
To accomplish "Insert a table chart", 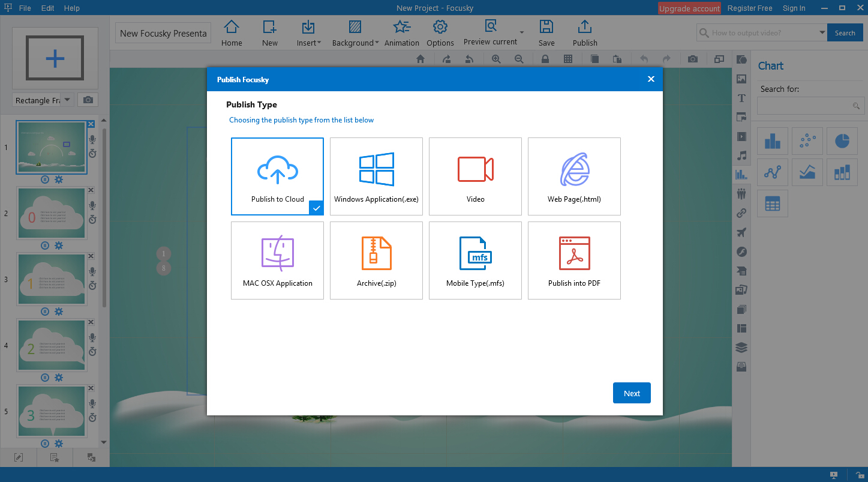I will (x=773, y=205).
